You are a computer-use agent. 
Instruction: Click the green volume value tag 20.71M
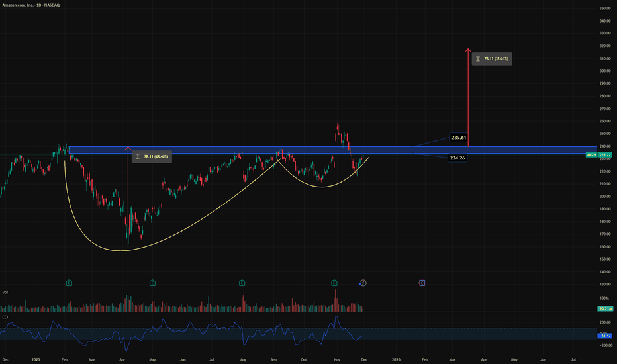(x=604, y=308)
